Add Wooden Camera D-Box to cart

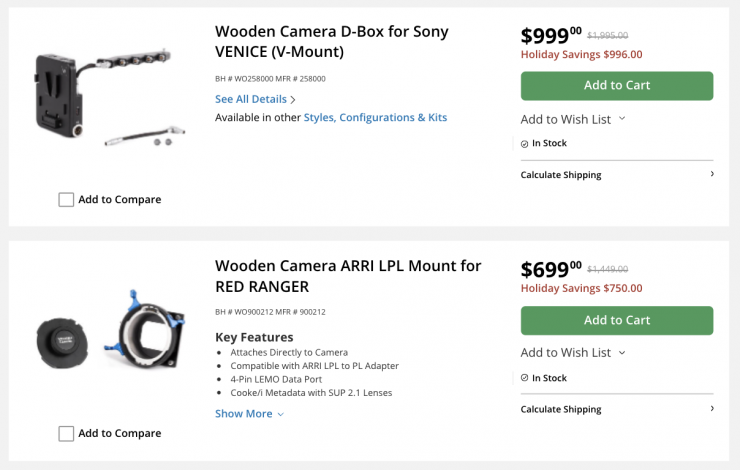coord(616,85)
